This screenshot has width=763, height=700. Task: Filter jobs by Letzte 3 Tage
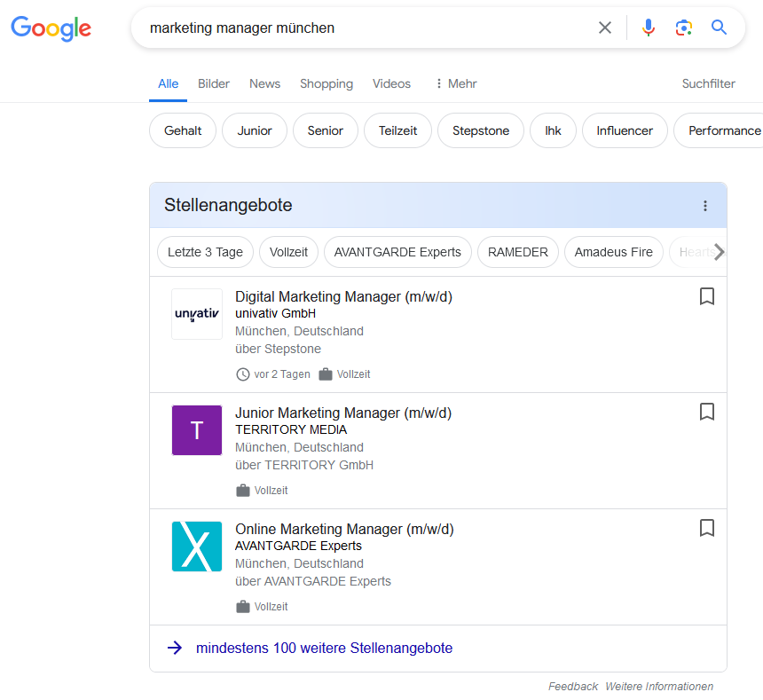[205, 252]
